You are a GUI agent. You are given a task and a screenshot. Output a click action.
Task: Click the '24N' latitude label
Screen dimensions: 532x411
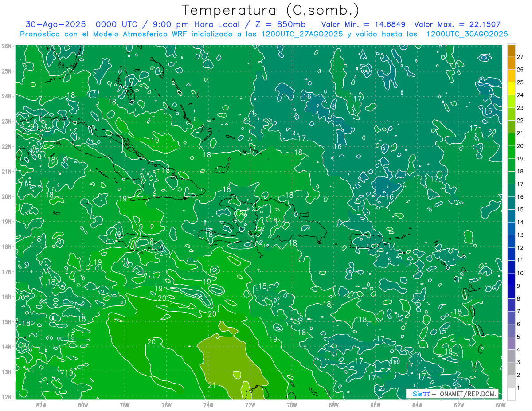7,96
